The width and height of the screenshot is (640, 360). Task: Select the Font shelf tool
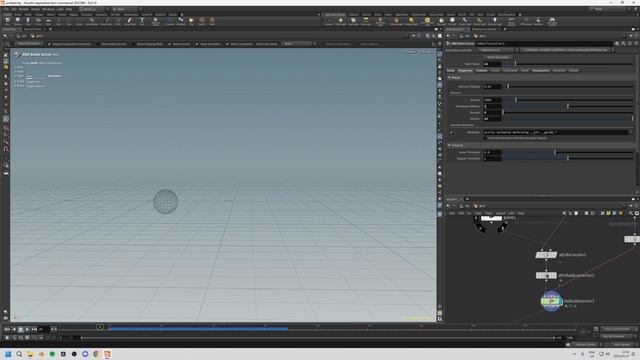(142, 21)
